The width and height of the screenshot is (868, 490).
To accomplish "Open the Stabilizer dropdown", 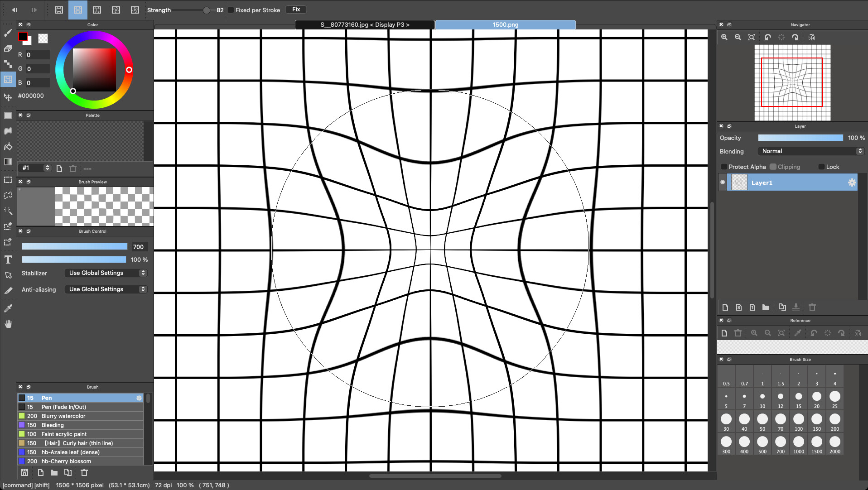I will pyautogui.click(x=106, y=273).
